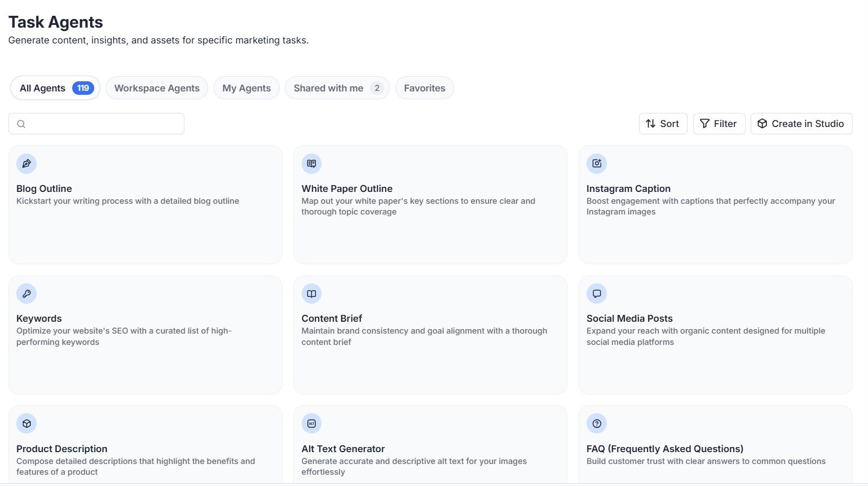This screenshot has height=486, width=868.
Task: Open the Social Media Posts agent title
Action: (x=629, y=318)
